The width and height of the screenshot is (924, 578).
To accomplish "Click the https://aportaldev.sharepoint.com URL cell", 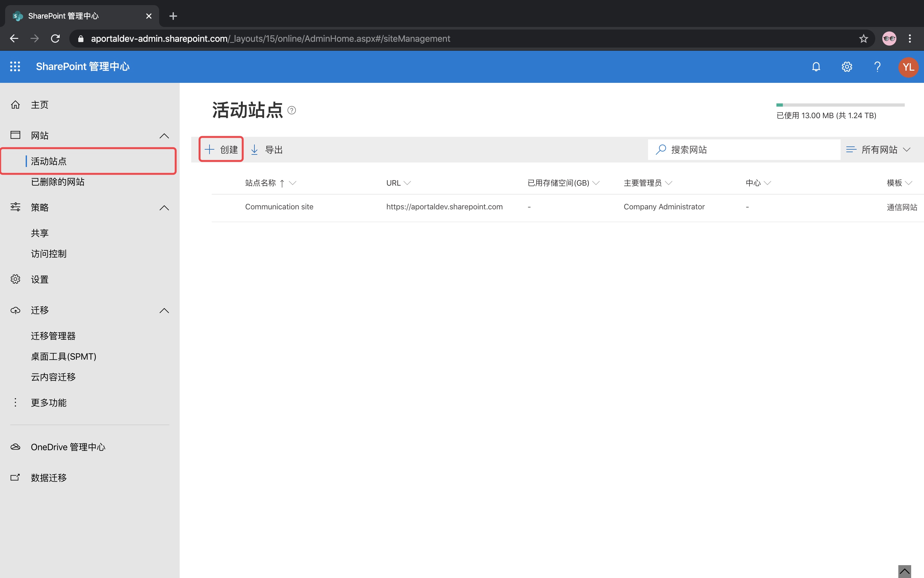I will 444,207.
